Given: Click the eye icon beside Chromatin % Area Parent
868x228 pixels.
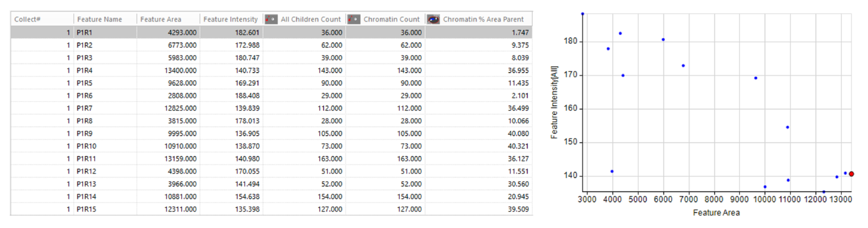Looking at the screenshot, I should [x=433, y=19].
